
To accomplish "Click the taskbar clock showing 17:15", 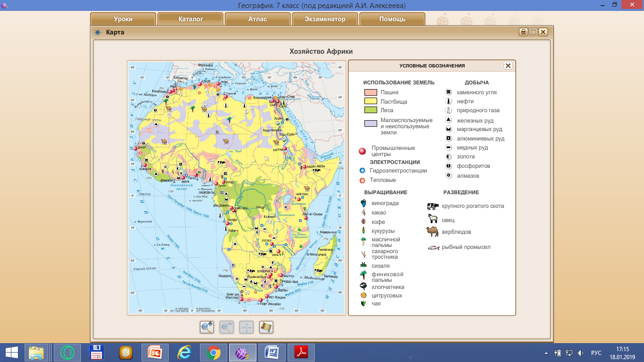I will [622, 353].
